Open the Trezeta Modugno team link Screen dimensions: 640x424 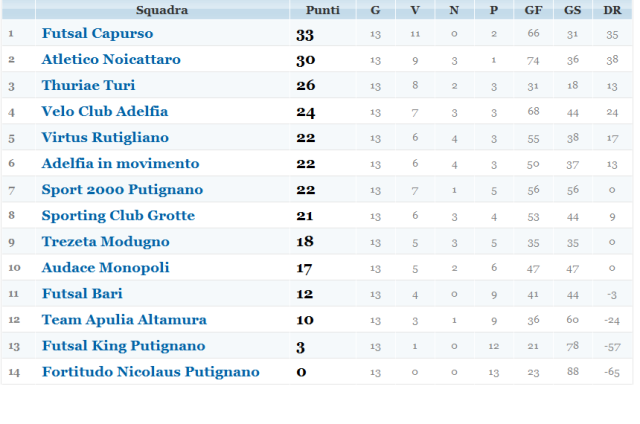coord(105,242)
